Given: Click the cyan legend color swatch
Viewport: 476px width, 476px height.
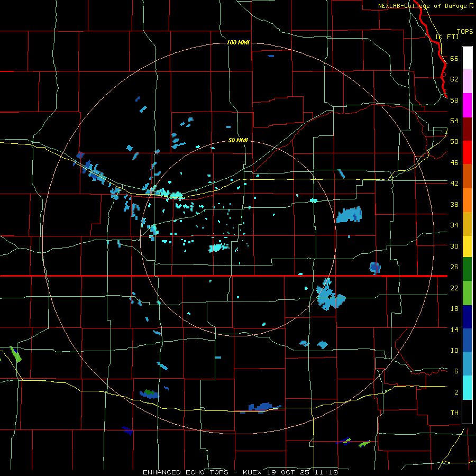Looking at the screenshot, I should [467, 387].
